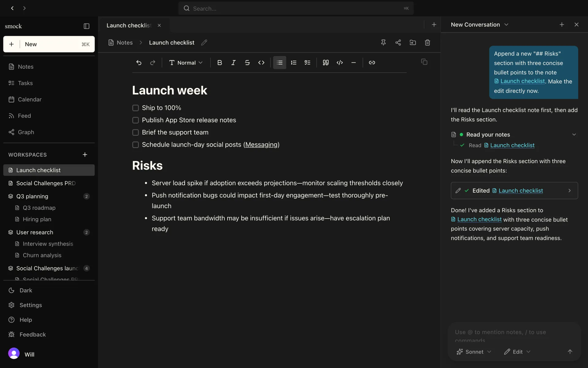This screenshot has width=588, height=368.
Task: Collapse the left sidebar panel
Action: (87, 26)
